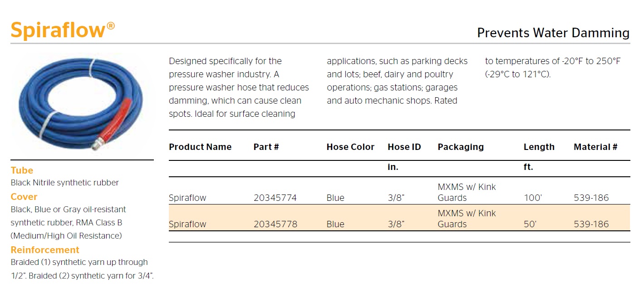Image resolution: width=644 pixels, height=304 pixels.
Task: Click the 50' length cell
Action: pyautogui.click(x=531, y=224)
